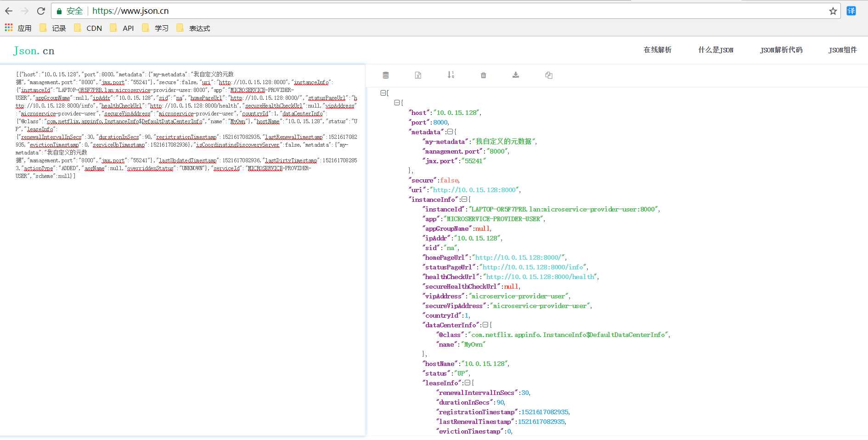This screenshot has height=440, width=868.
Task: Click the appGroupName null value
Action: click(482, 229)
